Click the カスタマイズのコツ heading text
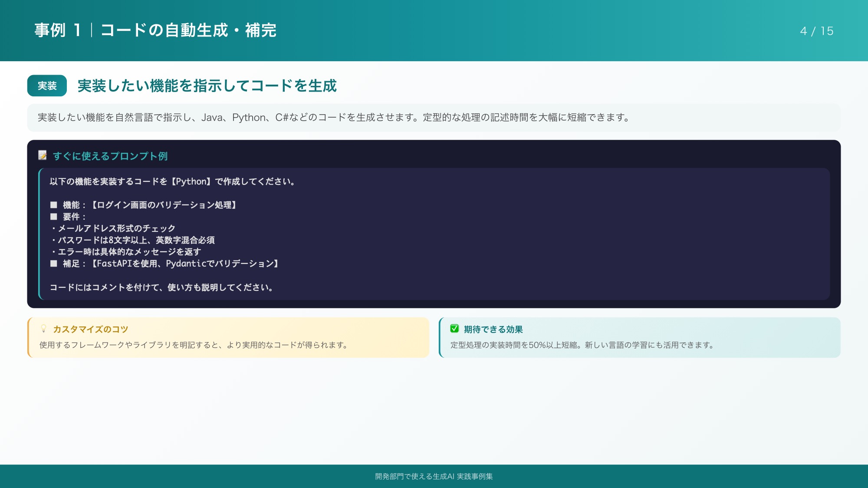The image size is (868, 488). click(x=90, y=329)
